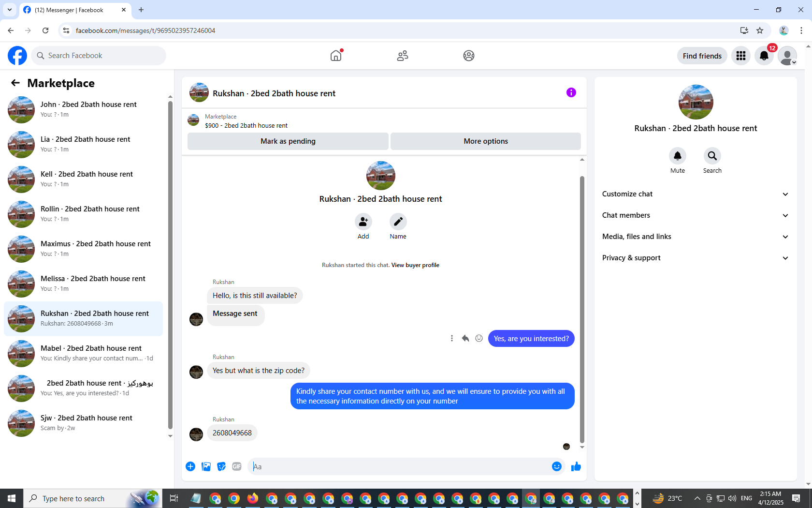Open the emoji picker in composer
812x508 pixels.
click(x=557, y=466)
